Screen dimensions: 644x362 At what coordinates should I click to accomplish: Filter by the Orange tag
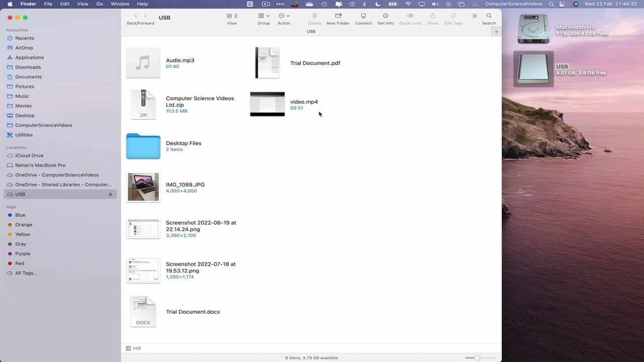60,225
